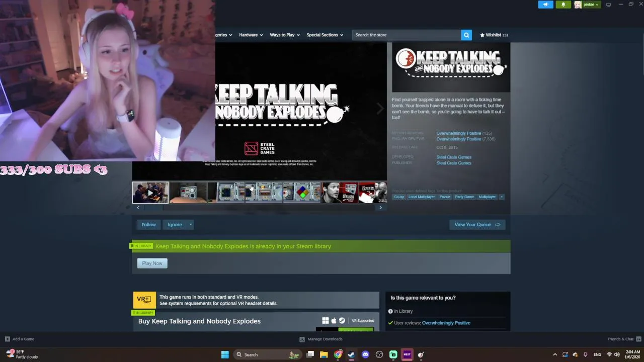This screenshot has height=362, width=644.
Task: Click the Wishlist star icon
Action: (482, 35)
